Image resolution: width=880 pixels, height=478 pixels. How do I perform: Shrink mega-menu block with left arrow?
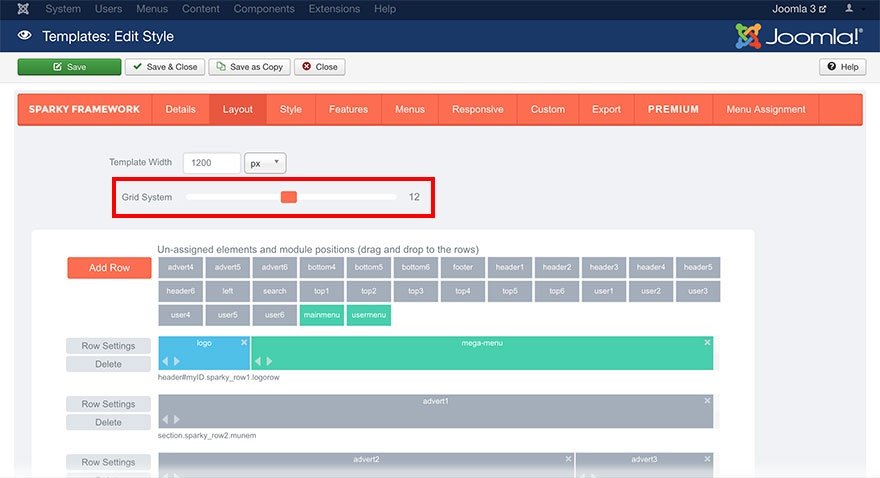click(x=258, y=361)
